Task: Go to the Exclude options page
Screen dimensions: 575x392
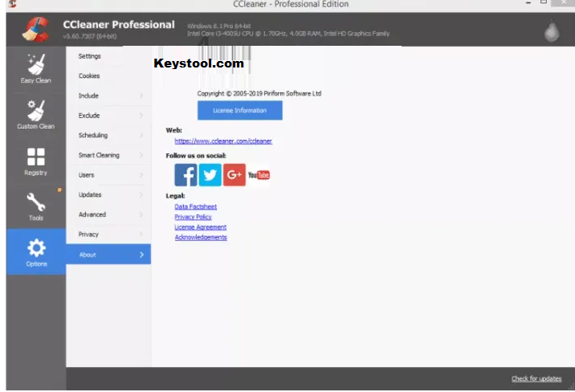Action: coord(108,116)
